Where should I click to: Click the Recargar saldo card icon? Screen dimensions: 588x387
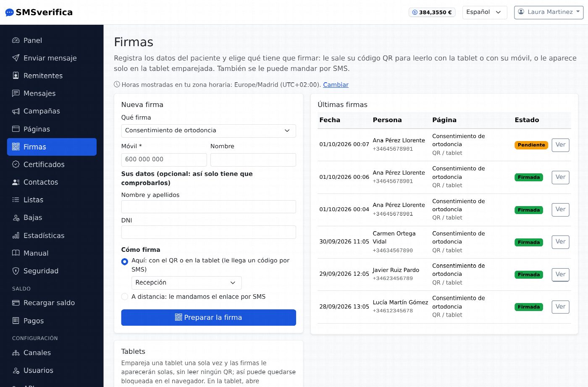(16, 303)
